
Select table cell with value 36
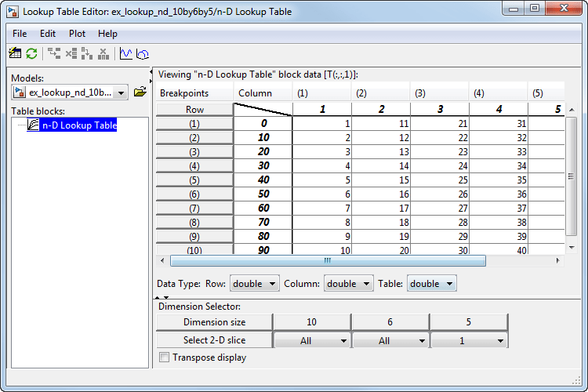pyautogui.click(x=499, y=194)
